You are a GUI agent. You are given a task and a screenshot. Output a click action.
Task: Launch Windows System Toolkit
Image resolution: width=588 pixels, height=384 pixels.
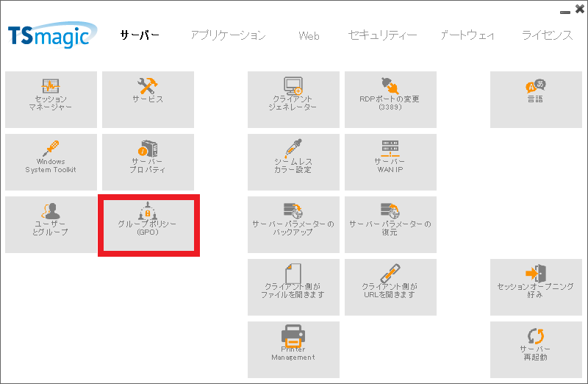[51, 162]
